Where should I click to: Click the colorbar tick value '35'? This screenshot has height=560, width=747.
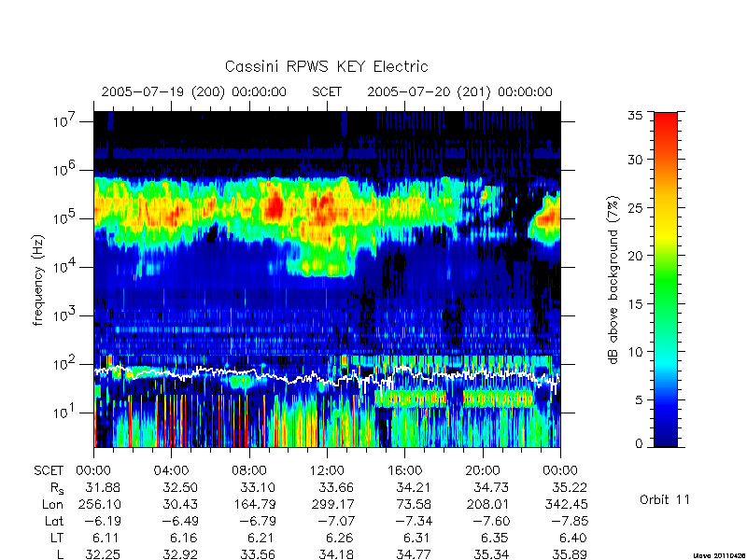(635, 115)
